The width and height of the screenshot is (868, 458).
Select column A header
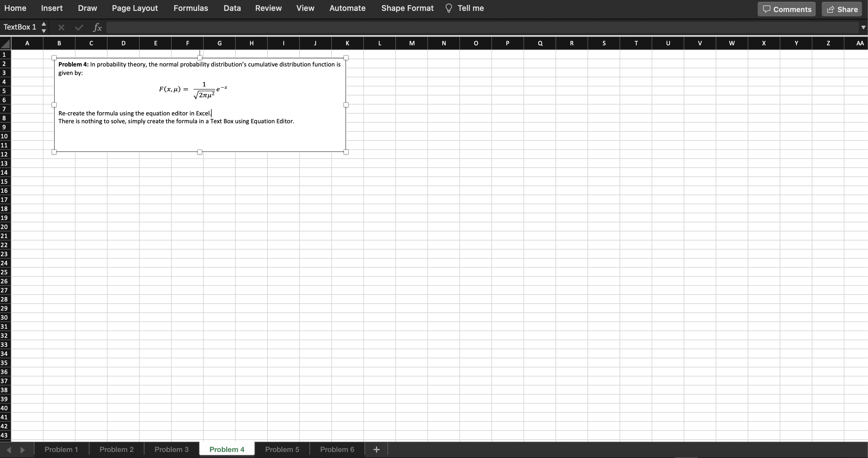point(27,43)
